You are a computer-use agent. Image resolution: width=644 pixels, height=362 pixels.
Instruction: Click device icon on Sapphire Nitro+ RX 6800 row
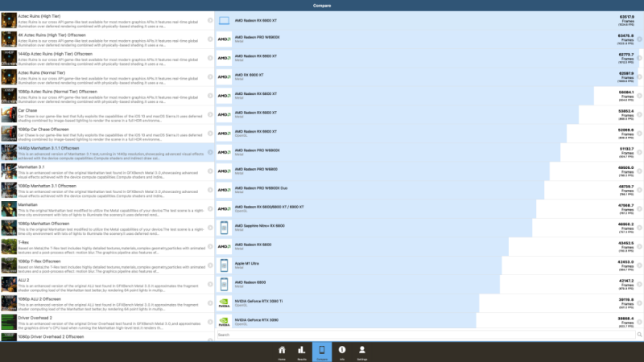pos(224,228)
